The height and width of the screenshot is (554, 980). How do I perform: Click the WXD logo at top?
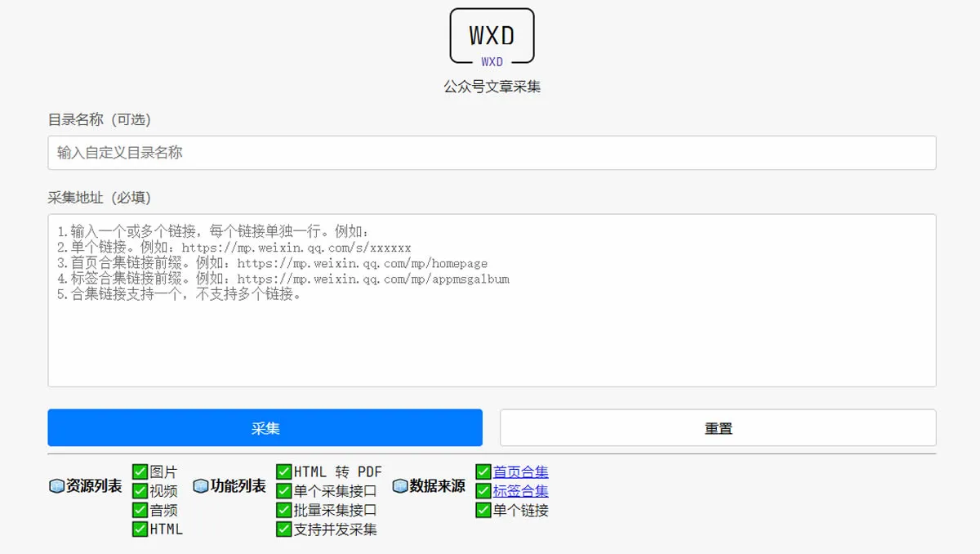[492, 36]
